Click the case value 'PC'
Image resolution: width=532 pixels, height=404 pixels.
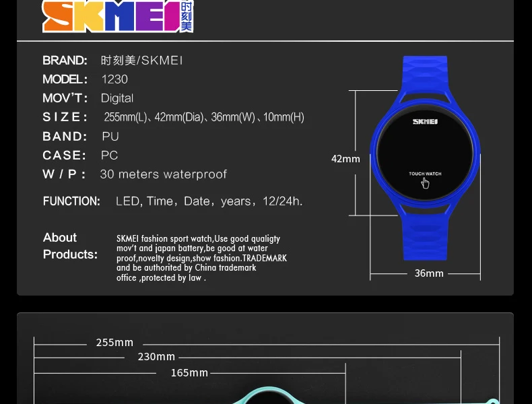point(109,156)
